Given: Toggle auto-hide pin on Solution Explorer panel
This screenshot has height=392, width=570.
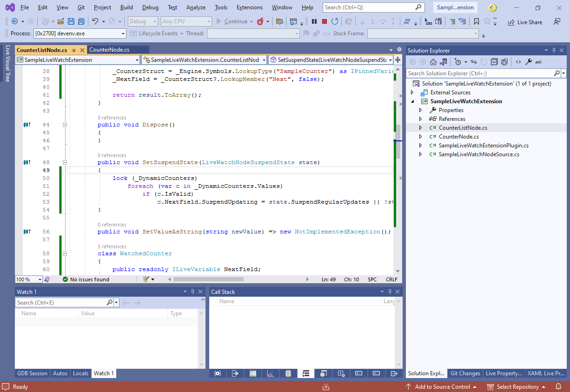Looking at the screenshot, I should click(554, 50).
